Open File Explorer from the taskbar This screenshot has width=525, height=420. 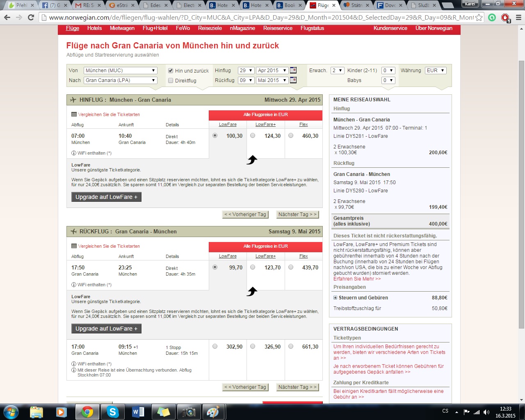[37, 412]
